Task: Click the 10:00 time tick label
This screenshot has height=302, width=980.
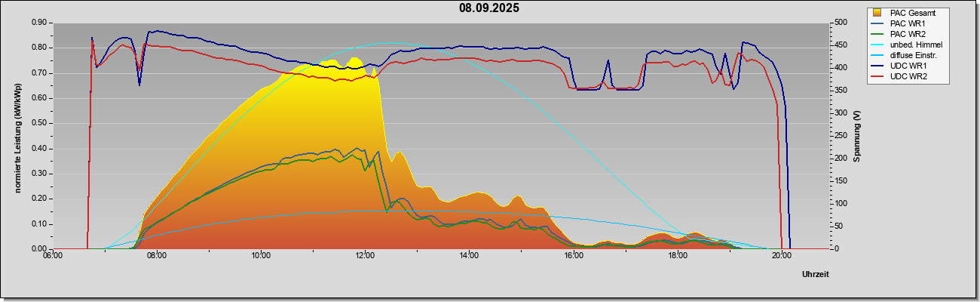Action: click(260, 256)
